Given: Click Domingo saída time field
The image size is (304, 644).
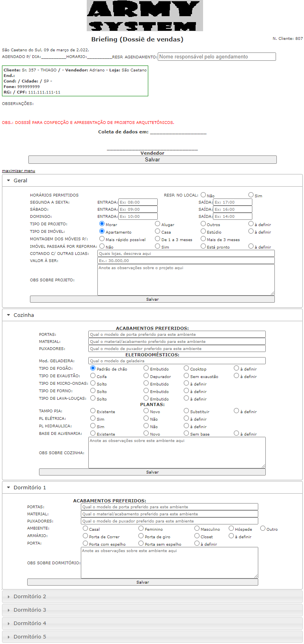Looking at the screenshot, I should [233, 216].
